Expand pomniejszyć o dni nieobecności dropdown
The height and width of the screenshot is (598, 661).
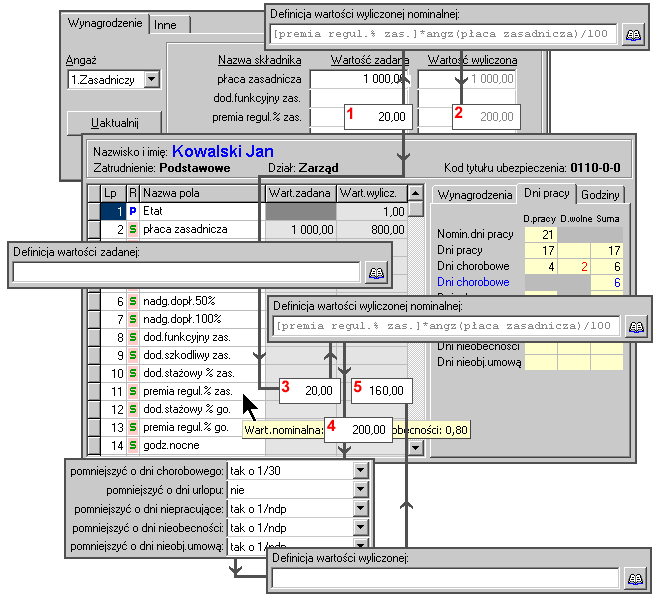pyautogui.click(x=361, y=528)
